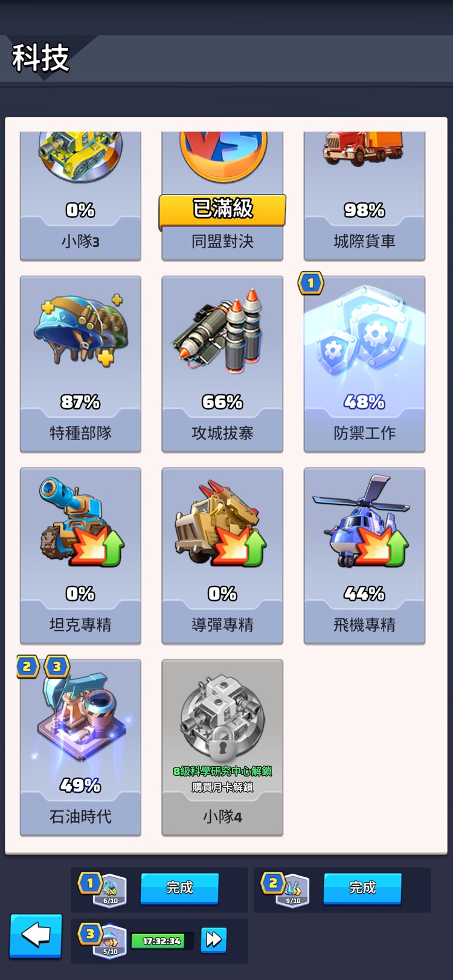Open the 防禦工作 shield tech card
Viewport: 453px width, 980px height.
(364, 364)
